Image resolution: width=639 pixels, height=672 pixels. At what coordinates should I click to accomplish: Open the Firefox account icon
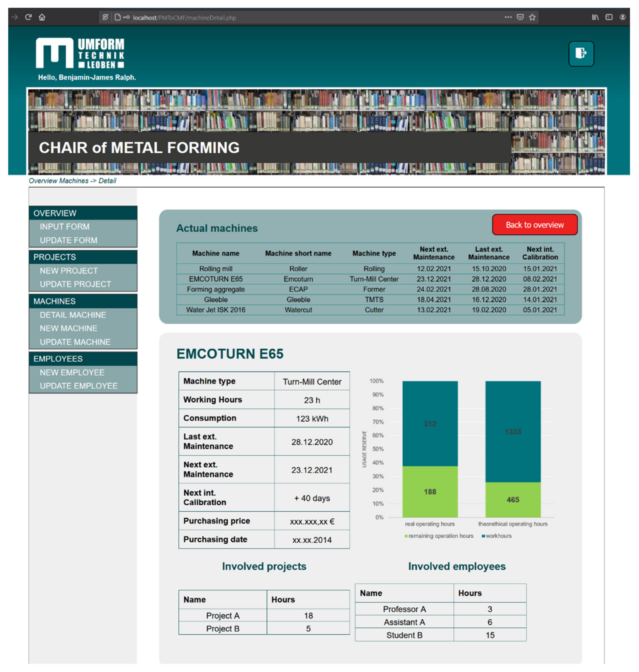(622, 17)
